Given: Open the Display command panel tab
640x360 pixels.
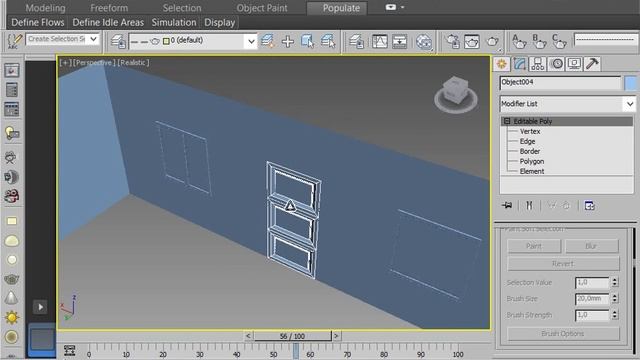Looking at the screenshot, I should tap(574, 64).
